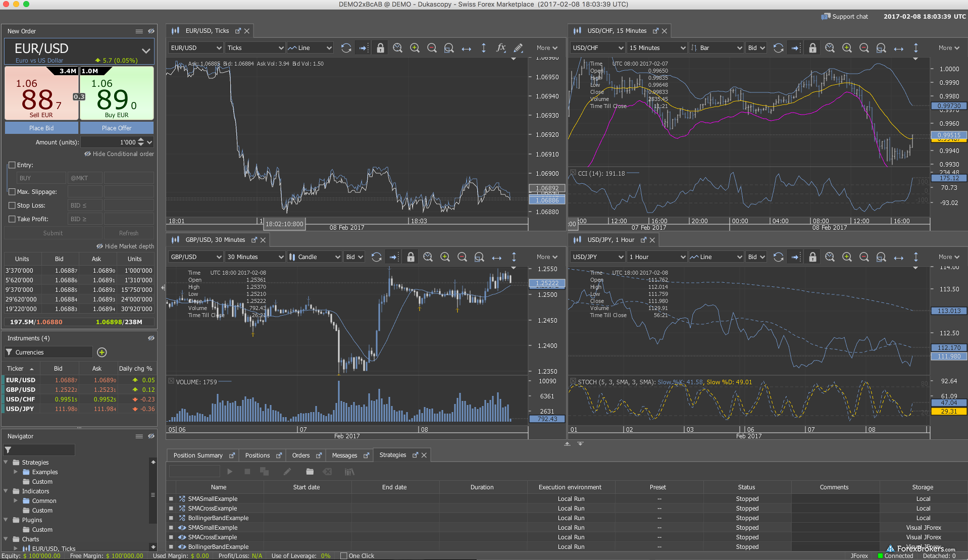The width and height of the screenshot is (968, 560).
Task: Toggle Instruments panel visibility eye
Action: (x=151, y=338)
